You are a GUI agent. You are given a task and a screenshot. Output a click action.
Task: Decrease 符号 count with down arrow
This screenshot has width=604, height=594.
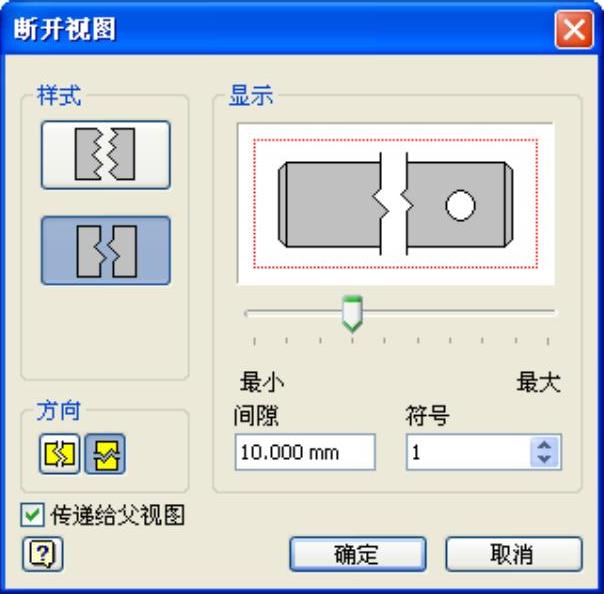[x=544, y=459]
